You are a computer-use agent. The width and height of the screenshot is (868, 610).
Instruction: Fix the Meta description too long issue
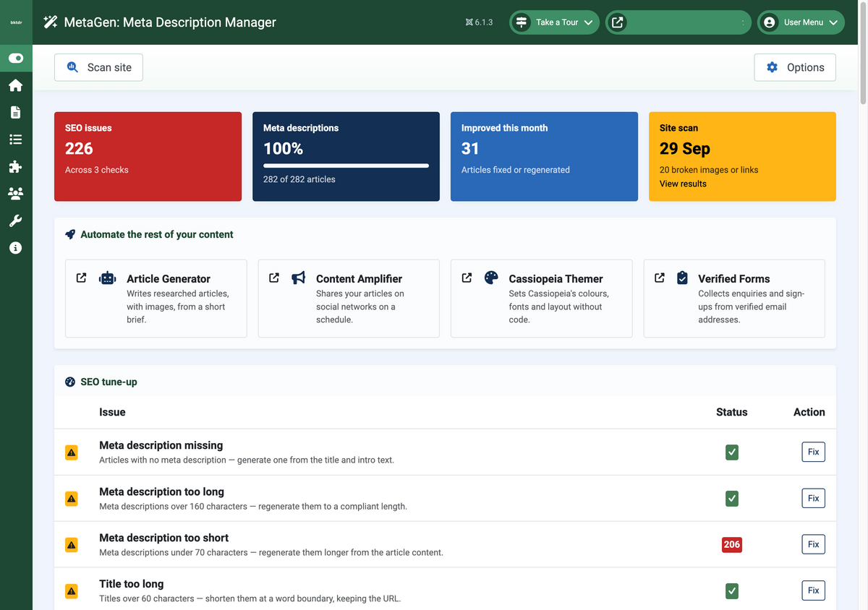[814, 499]
